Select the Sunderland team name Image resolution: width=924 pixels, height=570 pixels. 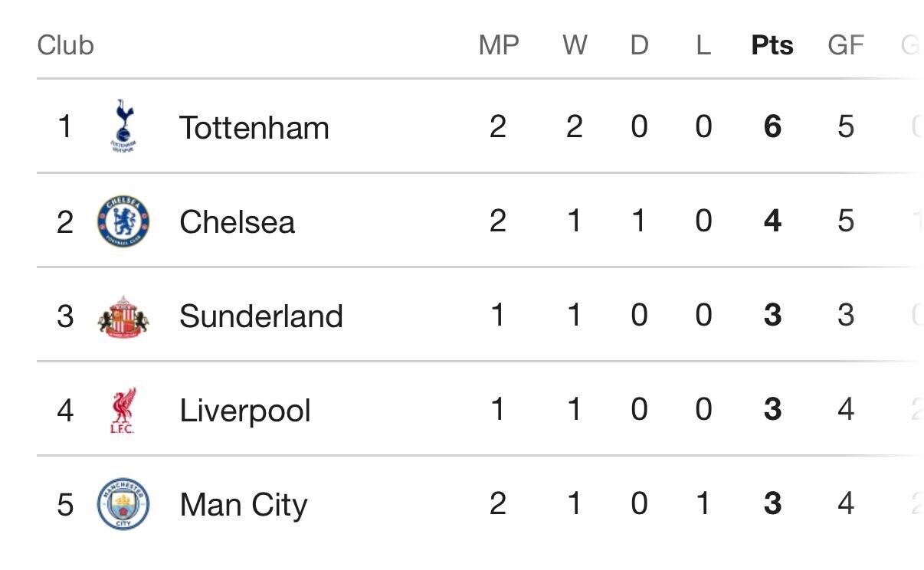(260, 316)
